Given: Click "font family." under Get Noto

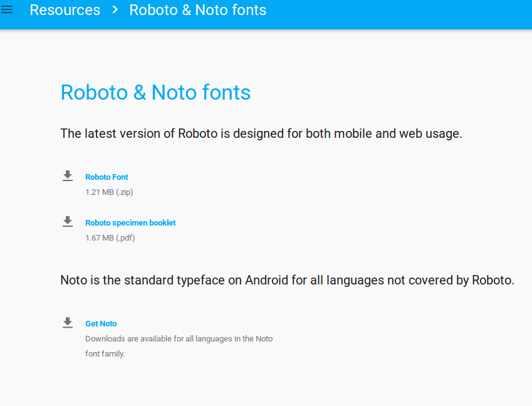Looking at the screenshot, I should [105, 354].
